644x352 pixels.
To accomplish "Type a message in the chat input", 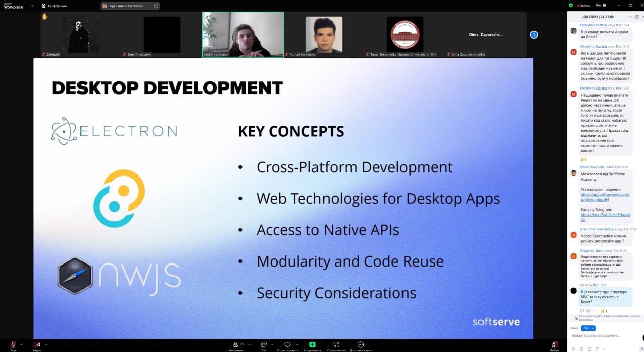I will (603, 335).
